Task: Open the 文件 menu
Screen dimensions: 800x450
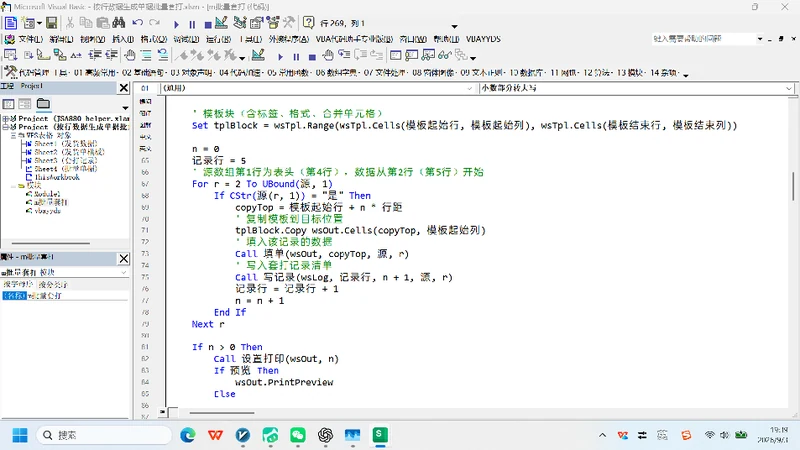Action: point(31,39)
